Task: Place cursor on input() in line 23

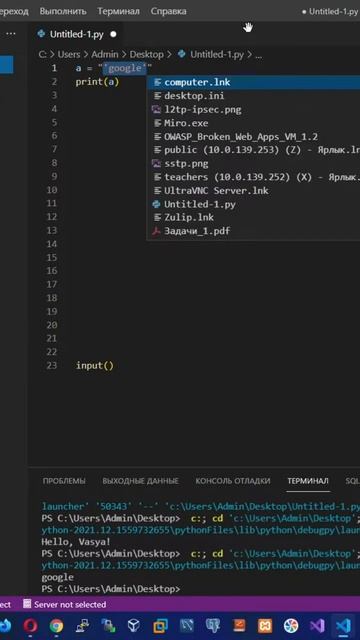Action: pyautogui.click(x=95, y=365)
